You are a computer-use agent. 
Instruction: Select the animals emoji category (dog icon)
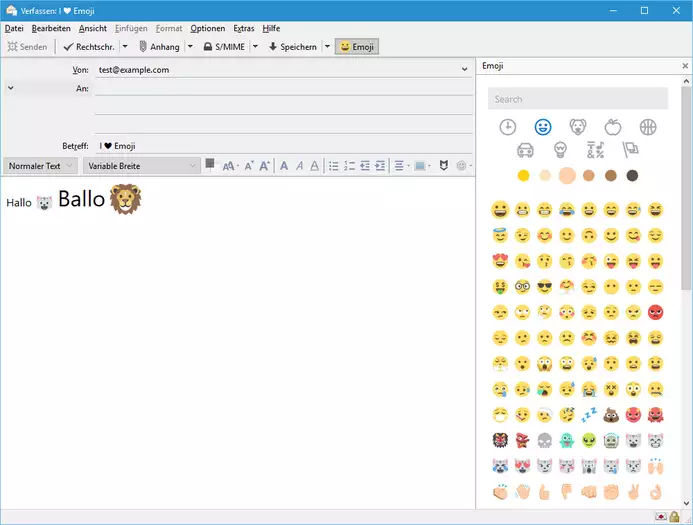click(x=578, y=127)
